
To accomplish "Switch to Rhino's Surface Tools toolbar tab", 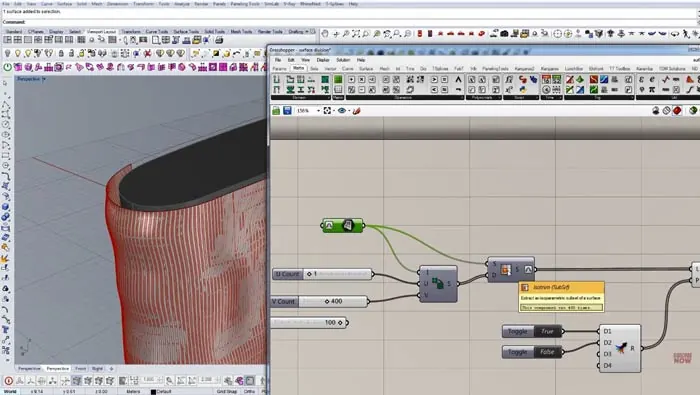I will point(186,32).
